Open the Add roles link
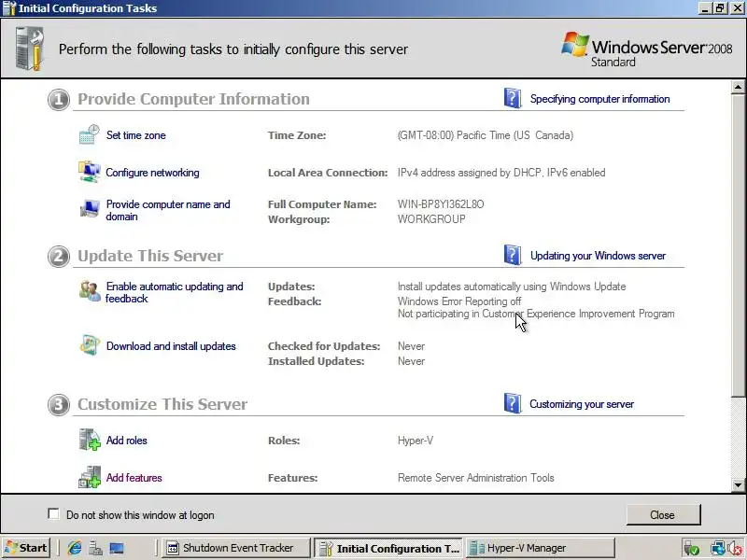This screenshot has height=560, width=747. click(126, 441)
